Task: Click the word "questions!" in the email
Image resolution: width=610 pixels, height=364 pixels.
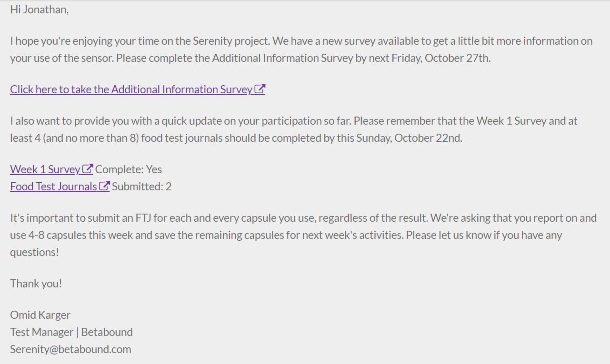Action: tap(34, 252)
